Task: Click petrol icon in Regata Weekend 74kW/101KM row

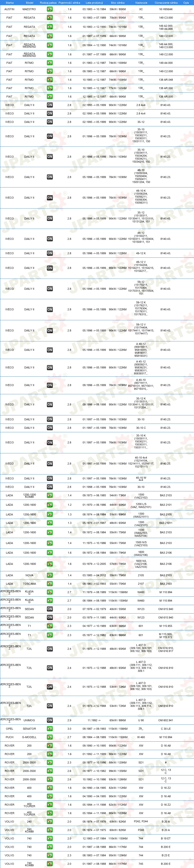Action: tap(50, 45)
